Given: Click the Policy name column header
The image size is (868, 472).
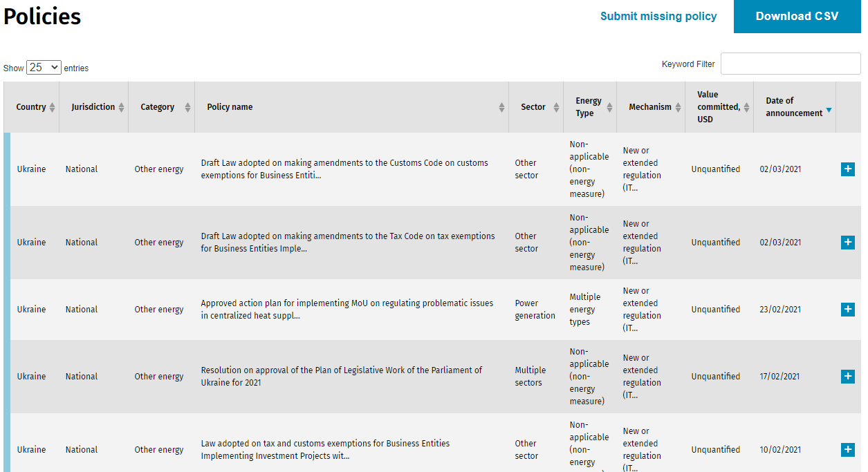Looking at the screenshot, I should 230,107.
